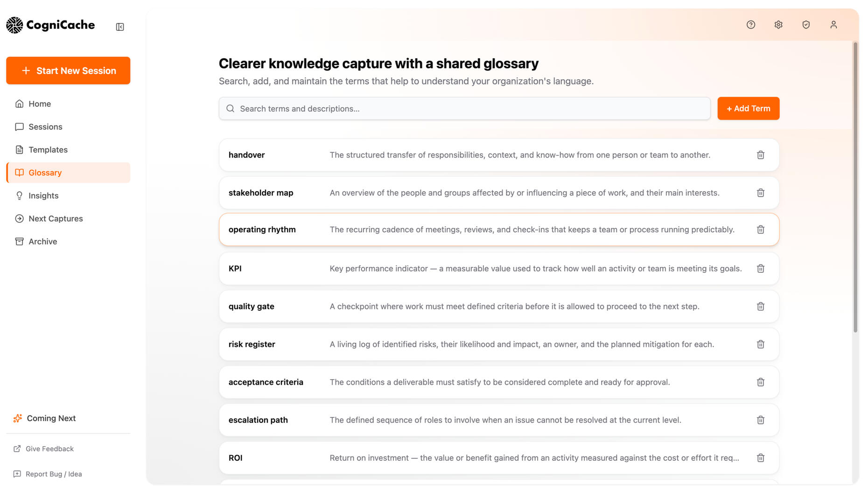Open the user profile icon
The width and height of the screenshot is (868, 492).
(833, 25)
